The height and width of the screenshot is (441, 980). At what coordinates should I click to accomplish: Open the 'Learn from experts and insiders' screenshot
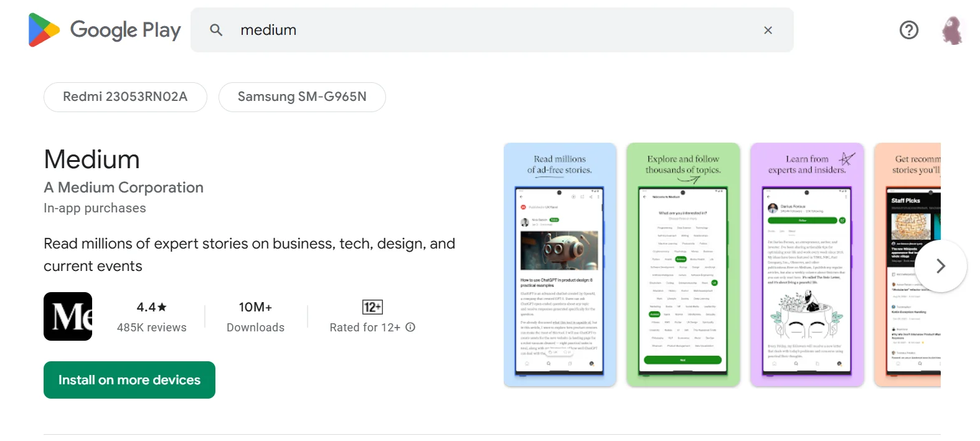tap(807, 265)
